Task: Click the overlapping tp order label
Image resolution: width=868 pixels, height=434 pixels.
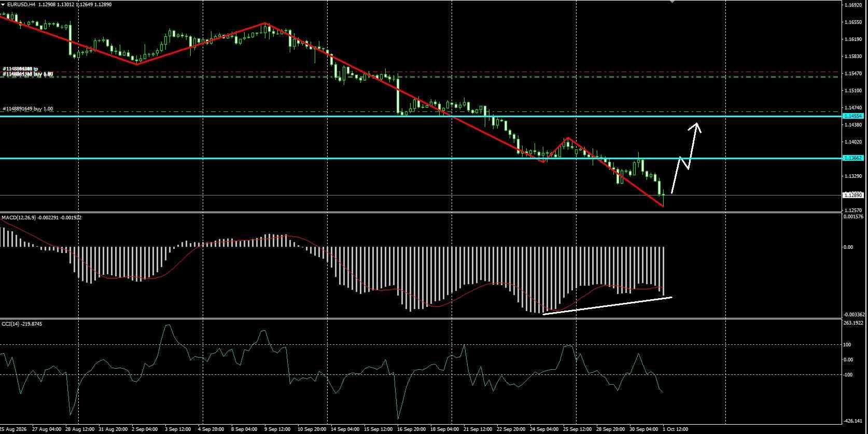Action: coord(20,68)
